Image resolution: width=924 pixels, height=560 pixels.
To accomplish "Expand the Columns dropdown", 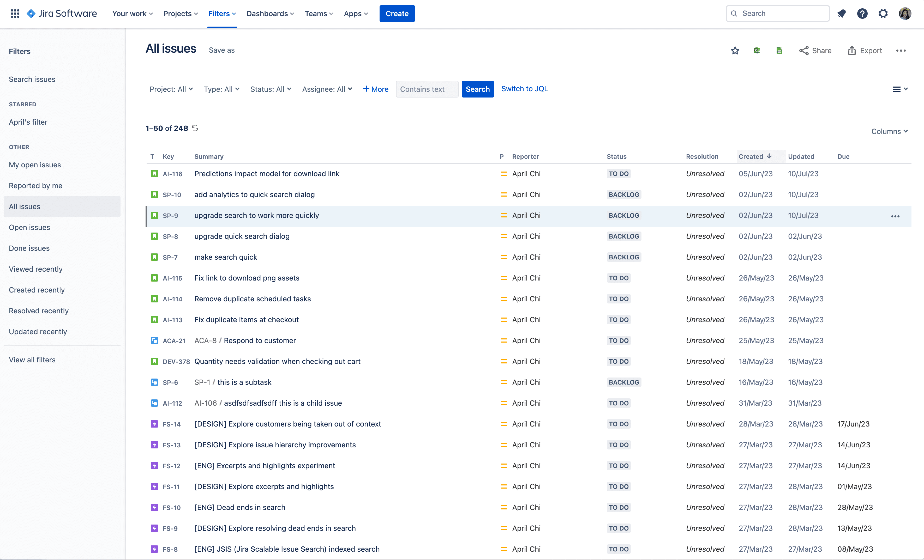I will pyautogui.click(x=890, y=131).
